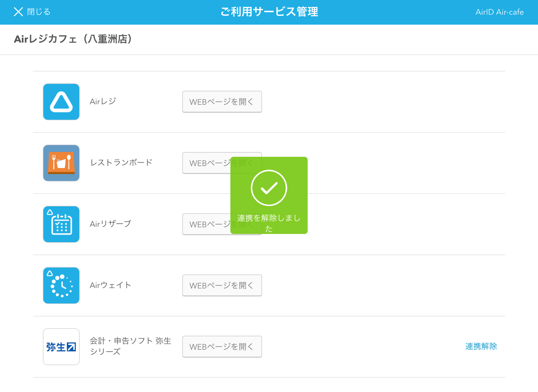Viewport: 538px width, 392px height.
Task: Click the 会計・申告ソフト 弥生シリーズ text
Action: [130, 346]
